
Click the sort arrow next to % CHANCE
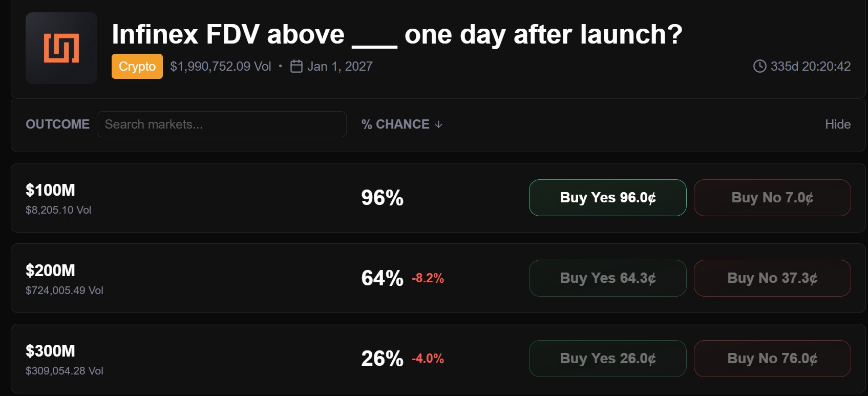(x=439, y=124)
